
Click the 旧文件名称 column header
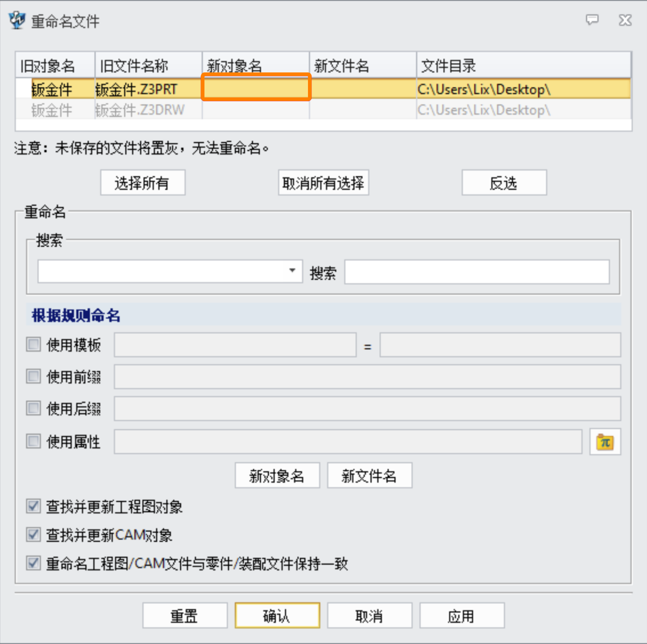(148, 66)
